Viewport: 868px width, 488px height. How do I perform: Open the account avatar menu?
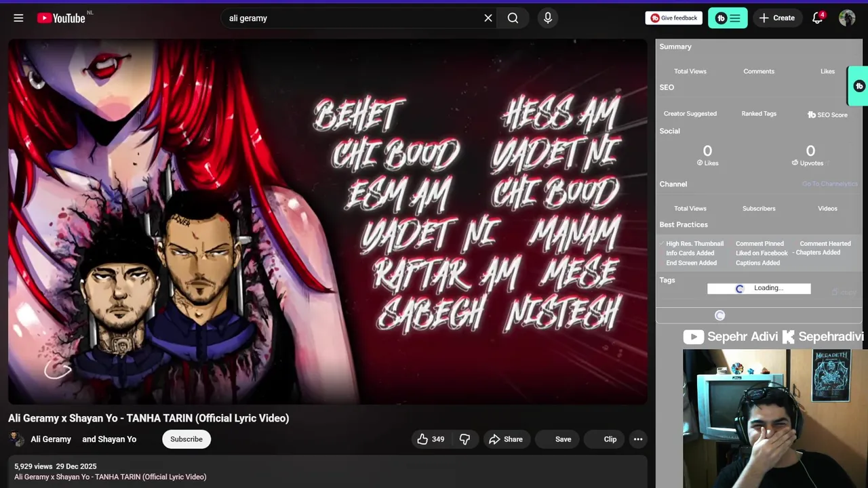[x=847, y=18]
